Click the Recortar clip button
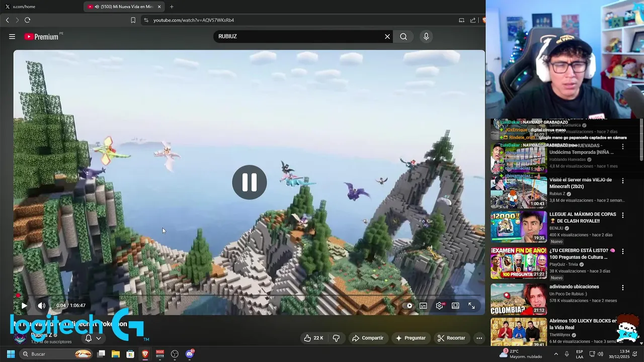The image size is (644, 362). pyautogui.click(x=451, y=338)
